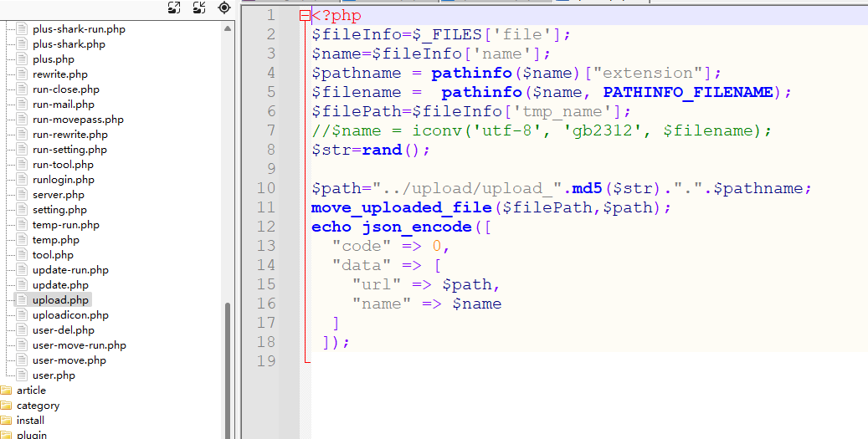This screenshot has width=868, height=439.
Task: Select temp.php file
Action: pos(56,239)
